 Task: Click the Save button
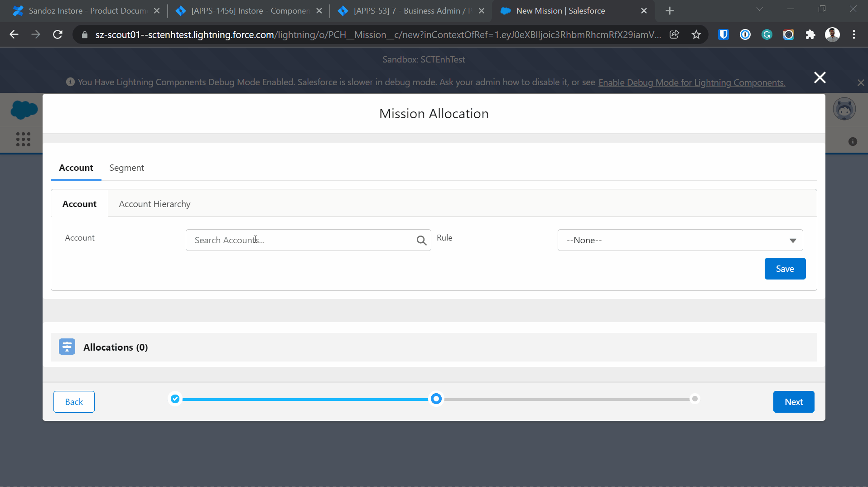785,269
